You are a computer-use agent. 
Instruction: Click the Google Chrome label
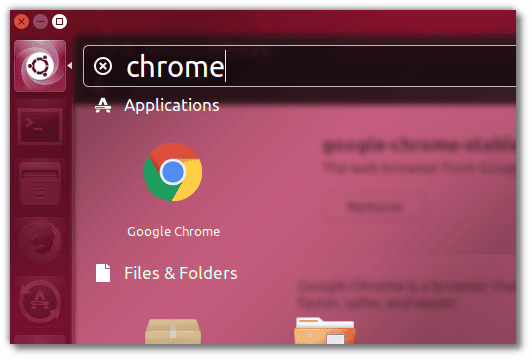point(173,232)
